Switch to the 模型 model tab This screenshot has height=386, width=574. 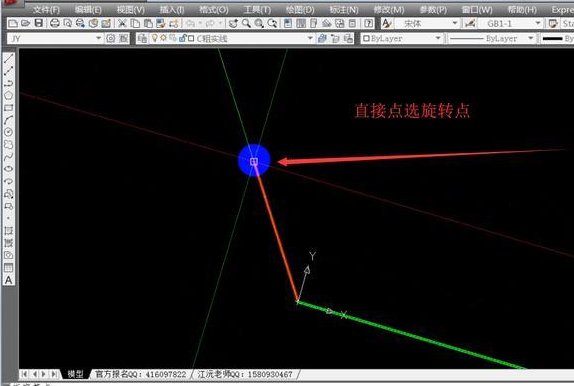[75, 374]
